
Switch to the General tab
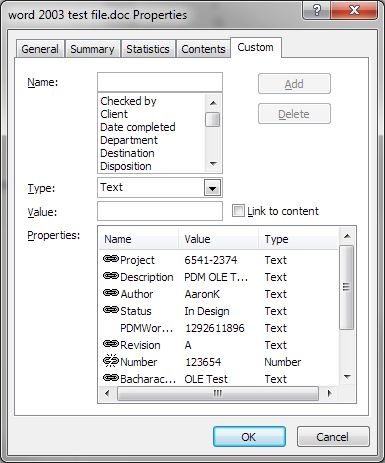[x=40, y=49]
